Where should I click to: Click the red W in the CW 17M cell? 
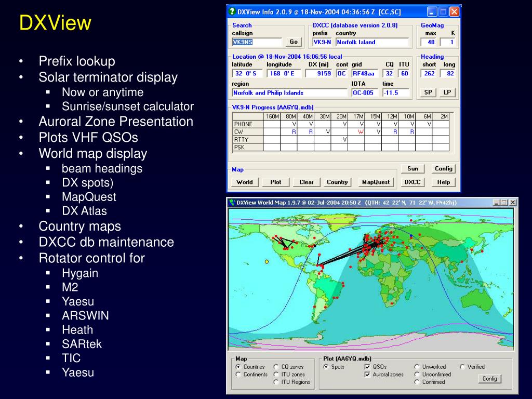pos(361,132)
